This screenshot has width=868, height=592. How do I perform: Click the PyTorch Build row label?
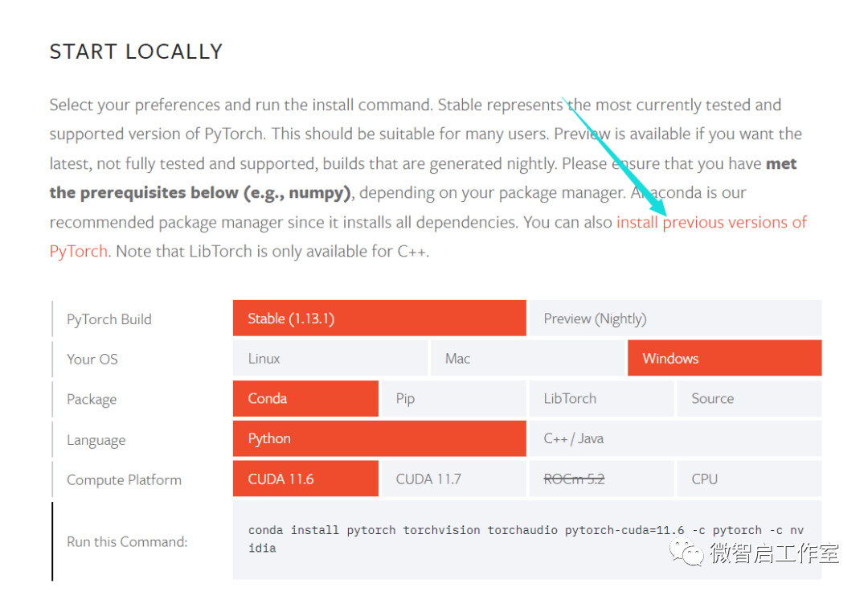click(x=109, y=319)
